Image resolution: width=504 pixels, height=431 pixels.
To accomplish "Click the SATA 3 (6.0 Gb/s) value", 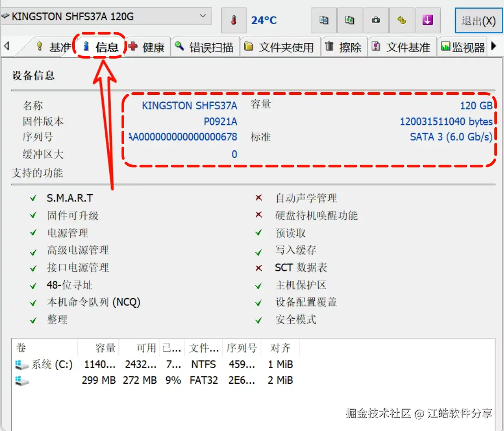I will (451, 137).
